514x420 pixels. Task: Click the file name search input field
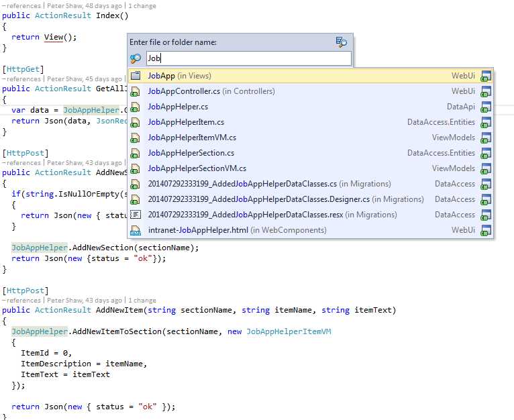click(248, 58)
